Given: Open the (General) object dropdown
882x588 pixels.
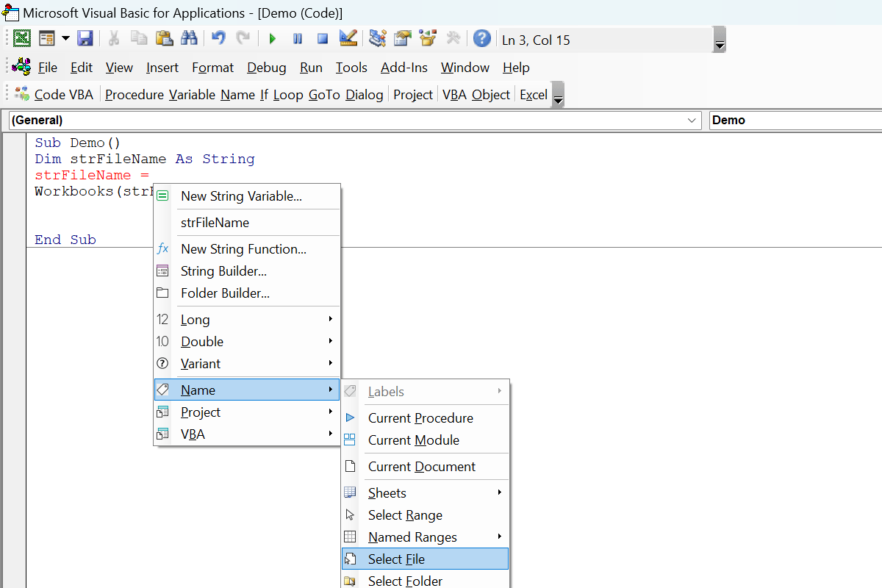Looking at the screenshot, I should click(x=356, y=120).
